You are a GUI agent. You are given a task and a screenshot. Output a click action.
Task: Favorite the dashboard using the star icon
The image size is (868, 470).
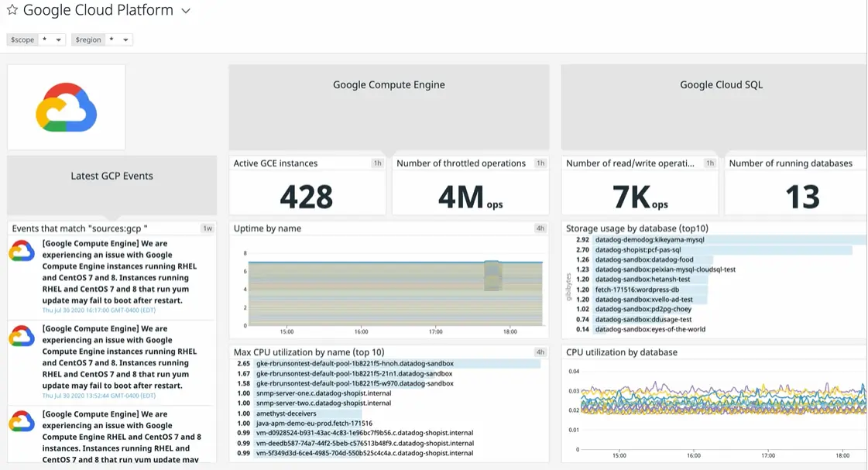pos(11,10)
